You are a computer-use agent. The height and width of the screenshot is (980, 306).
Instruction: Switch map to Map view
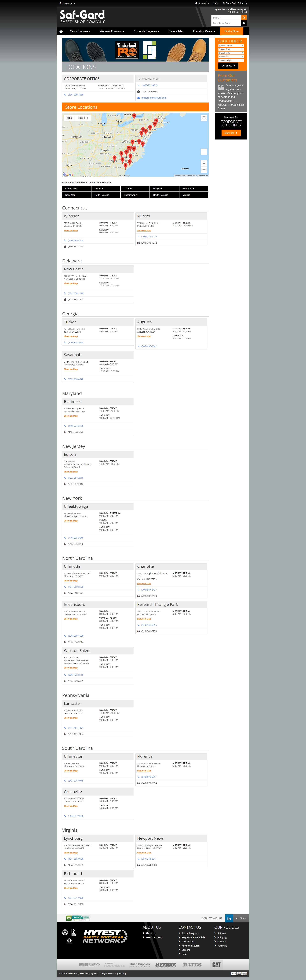(x=69, y=118)
